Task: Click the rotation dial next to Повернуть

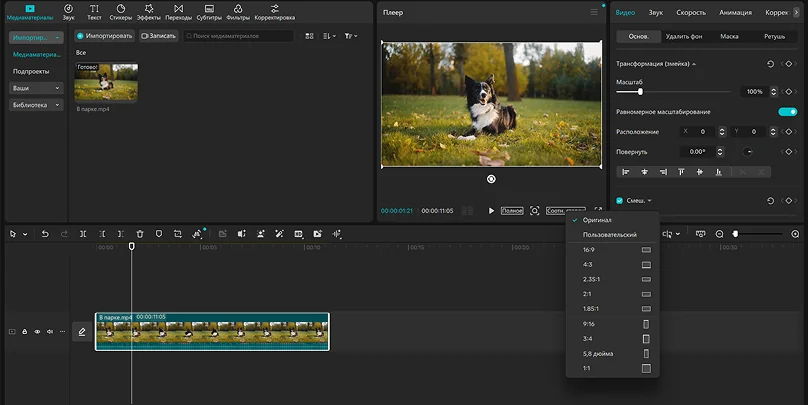Action: click(748, 151)
